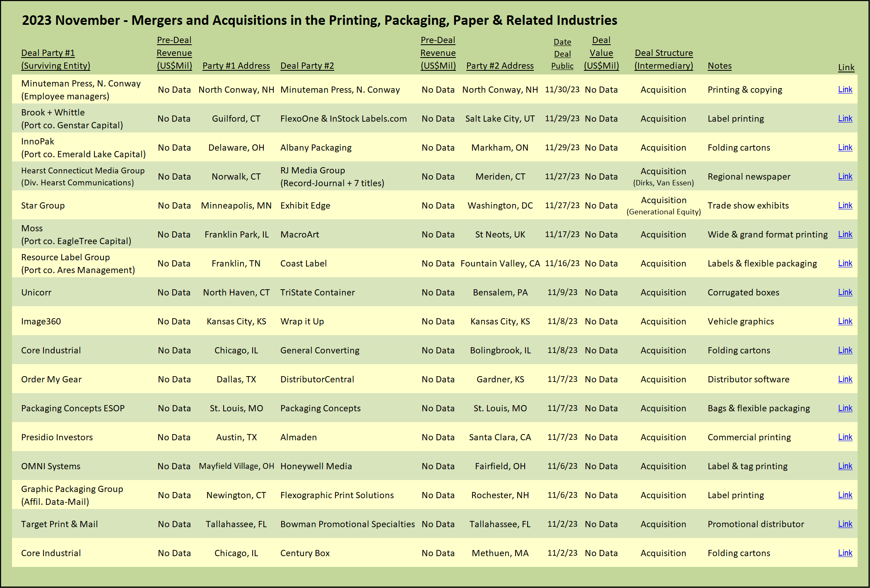Select the 'Presidio Investors' cell

pos(57,437)
